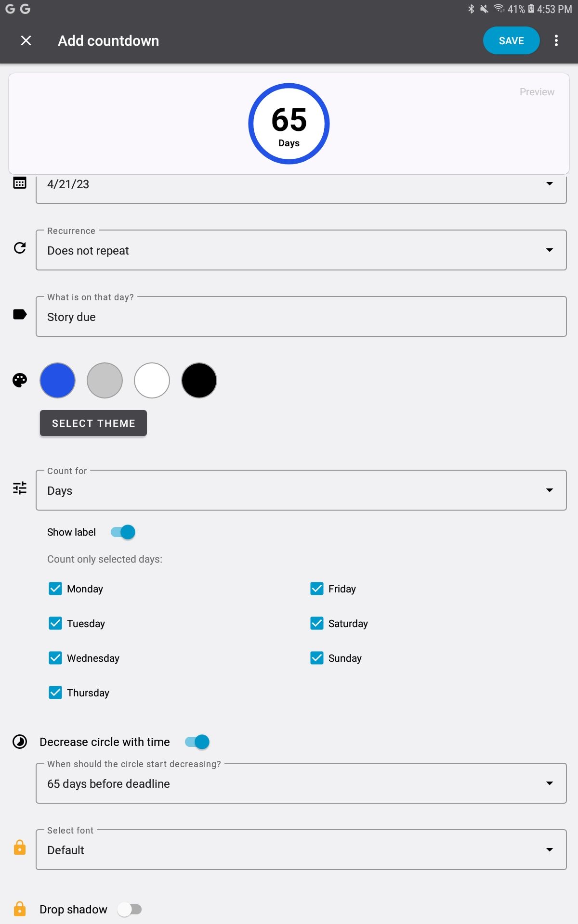Viewport: 578px width, 924px height.
Task: Expand the Count for dropdown
Action: pyautogui.click(x=301, y=490)
